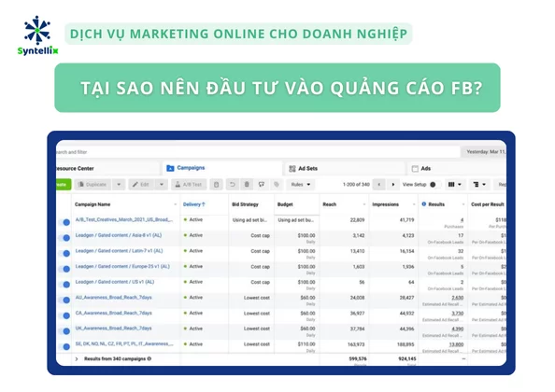The width and height of the screenshot is (555, 392).
Task: Open the Resource Center tab
Action: [107, 169]
